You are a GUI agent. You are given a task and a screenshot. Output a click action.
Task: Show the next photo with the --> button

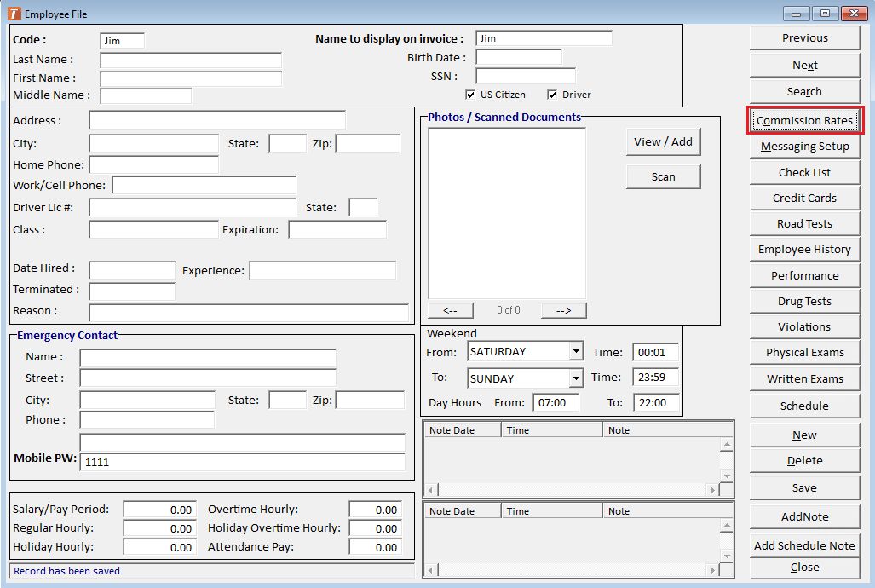pos(564,310)
